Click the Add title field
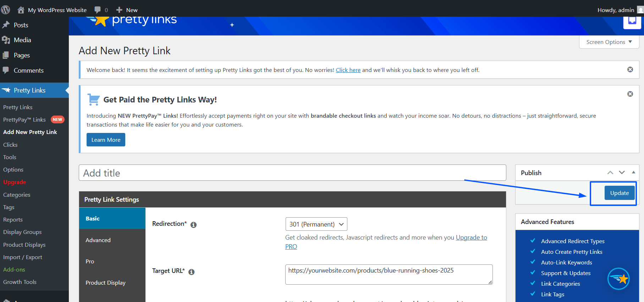644x302 pixels. (x=292, y=173)
